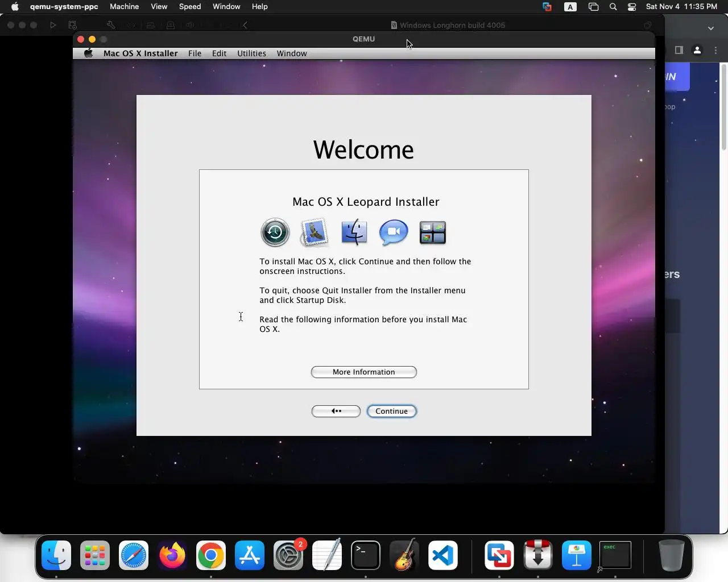Click the profile icon in browser window
This screenshot has width=728, height=582.
click(x=697, y=50)
